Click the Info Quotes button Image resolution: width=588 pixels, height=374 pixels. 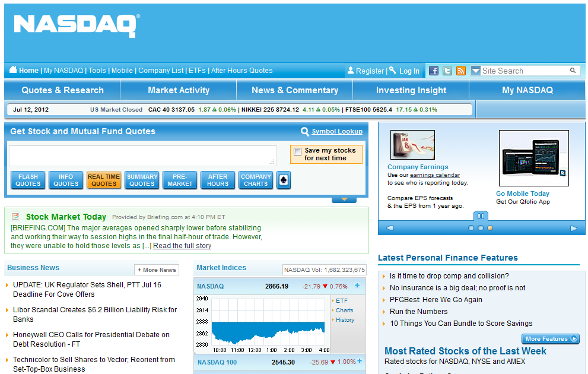coord(66,180)
